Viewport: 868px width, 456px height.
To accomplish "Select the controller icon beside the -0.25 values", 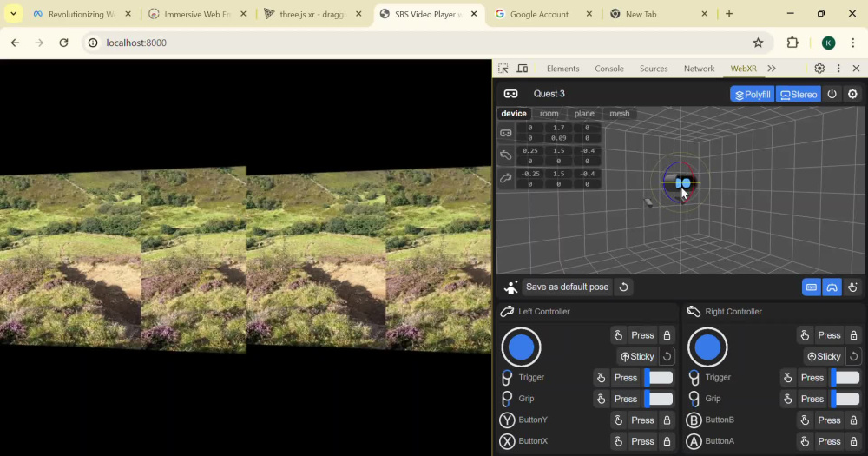I will coord(506,178).
